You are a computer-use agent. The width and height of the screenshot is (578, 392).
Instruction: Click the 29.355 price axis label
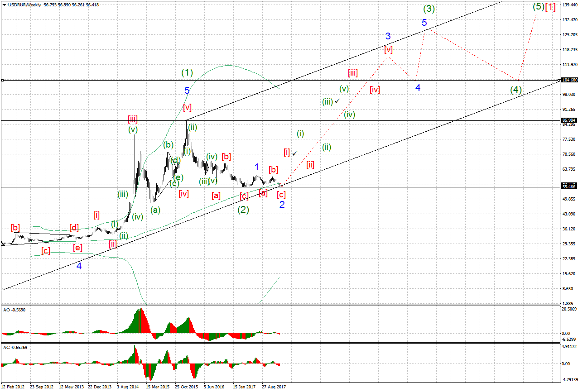[x=569, y=244]
